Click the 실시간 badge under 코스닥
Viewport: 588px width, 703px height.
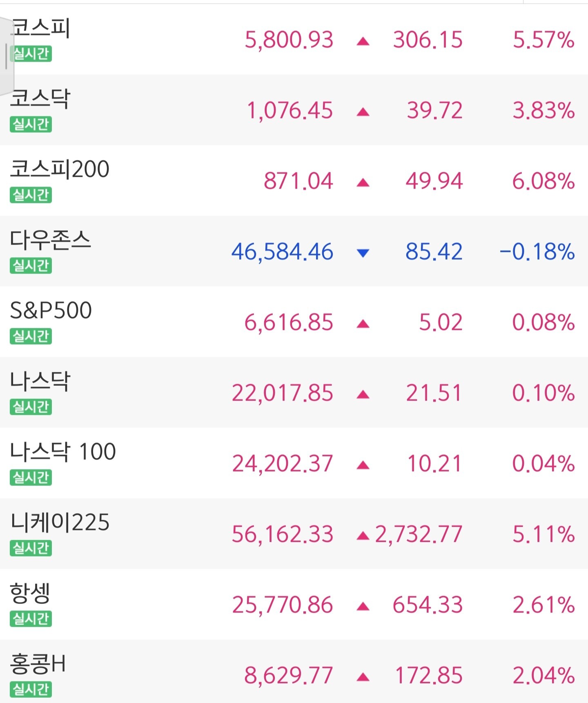tap(31, 124)
